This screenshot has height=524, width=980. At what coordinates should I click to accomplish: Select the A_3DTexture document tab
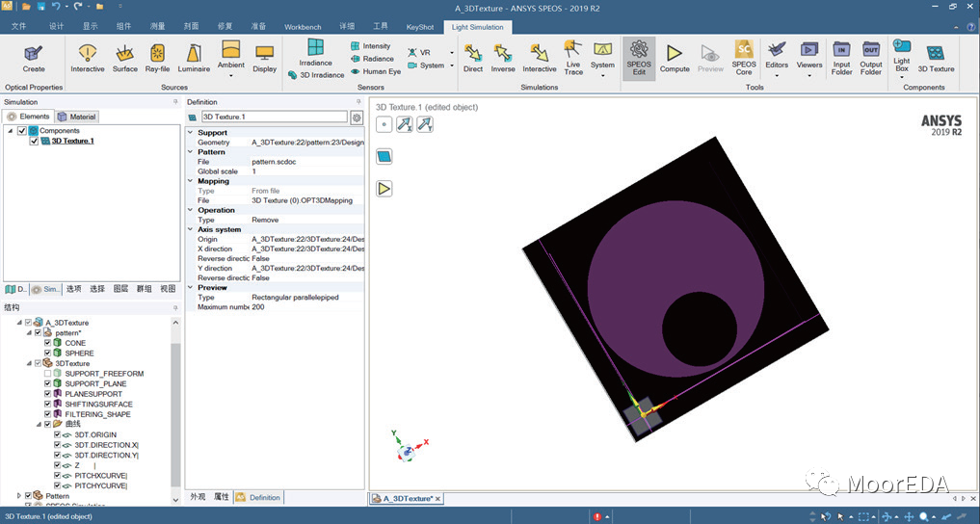407,498
